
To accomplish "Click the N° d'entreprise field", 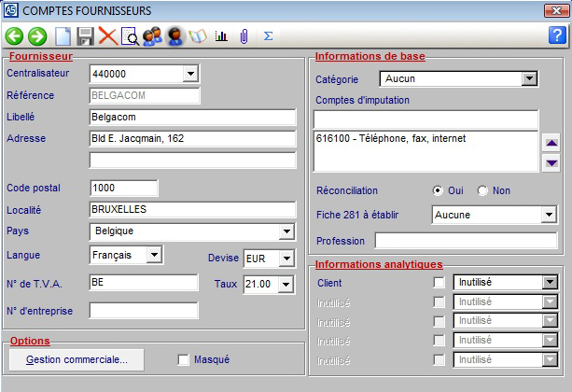I will click(x=144, y=311).
